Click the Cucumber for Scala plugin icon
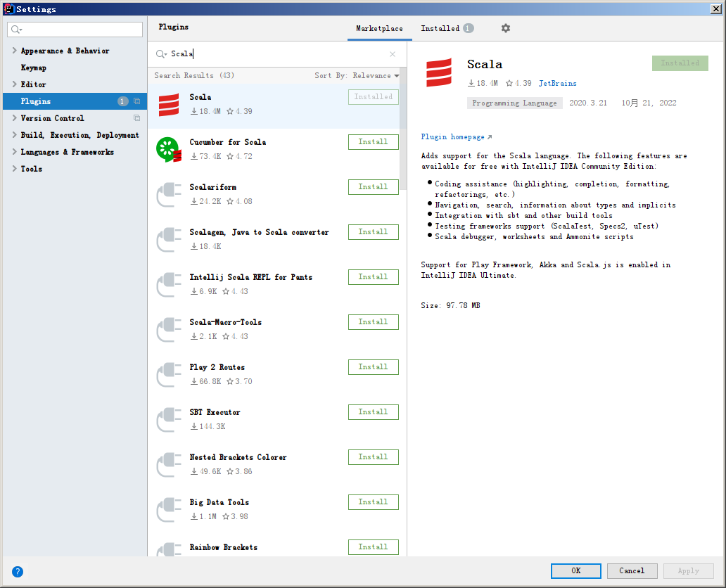Viewport: 726px width, 588px height. [169, 150]
